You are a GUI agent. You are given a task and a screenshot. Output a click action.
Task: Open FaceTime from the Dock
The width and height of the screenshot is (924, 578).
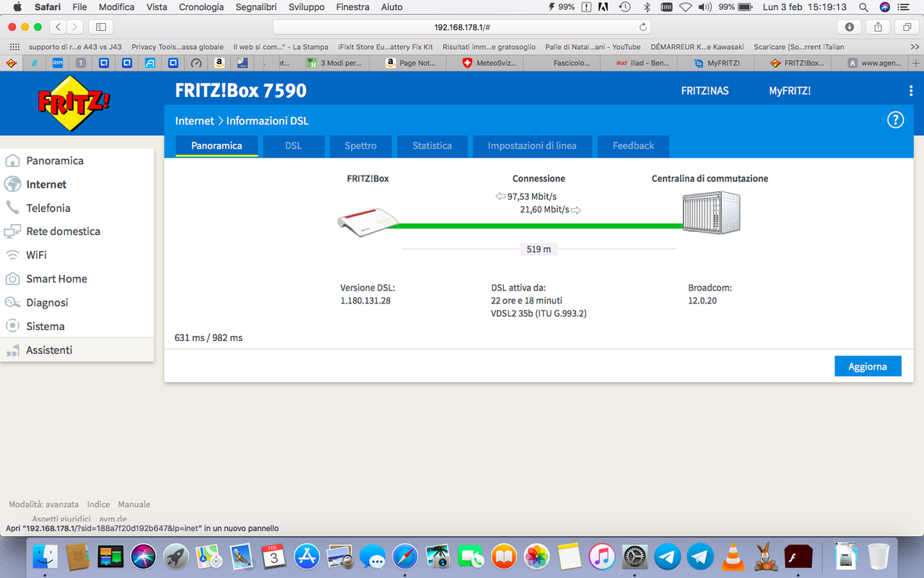(x=471, y=556)
